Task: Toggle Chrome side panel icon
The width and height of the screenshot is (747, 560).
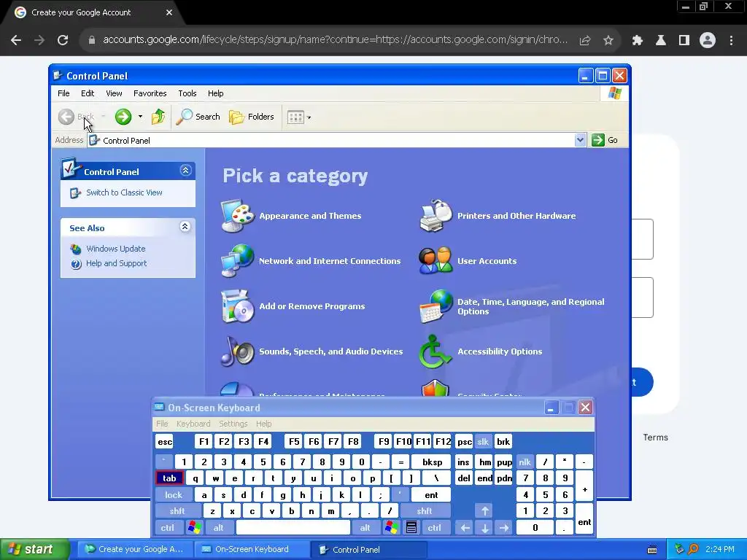Action: tap(684, 41)
